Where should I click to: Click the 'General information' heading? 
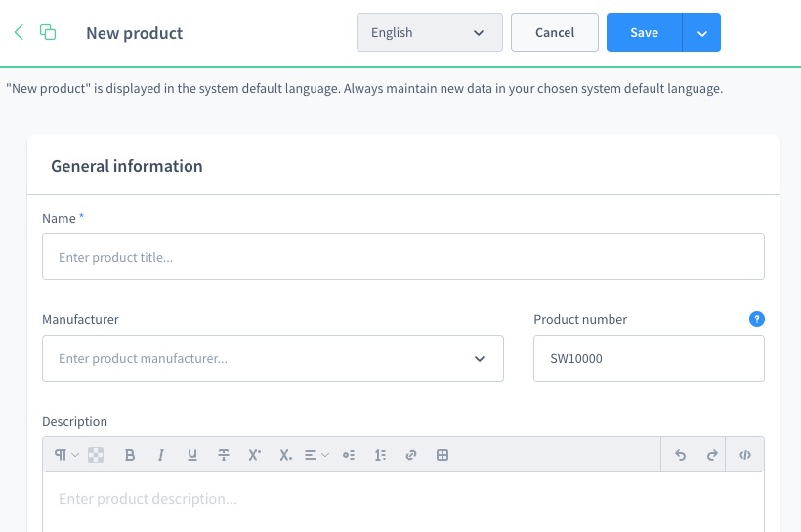point(127,166)
